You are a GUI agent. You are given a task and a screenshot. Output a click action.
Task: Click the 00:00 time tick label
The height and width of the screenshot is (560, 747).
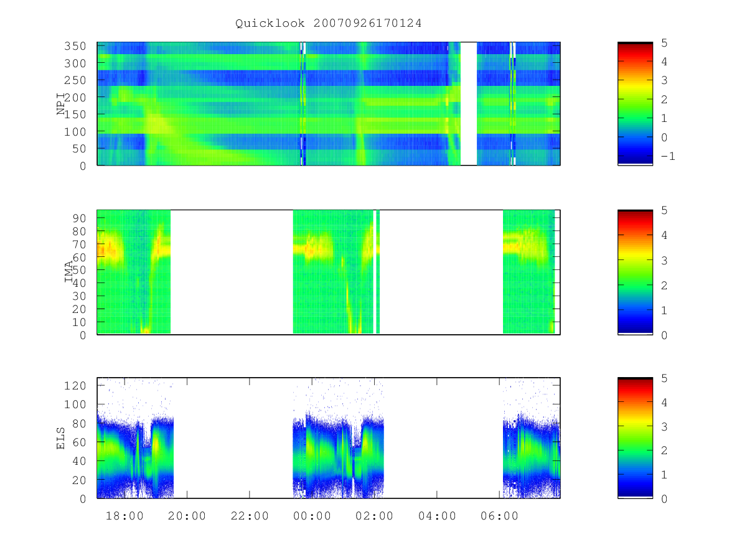312,516
